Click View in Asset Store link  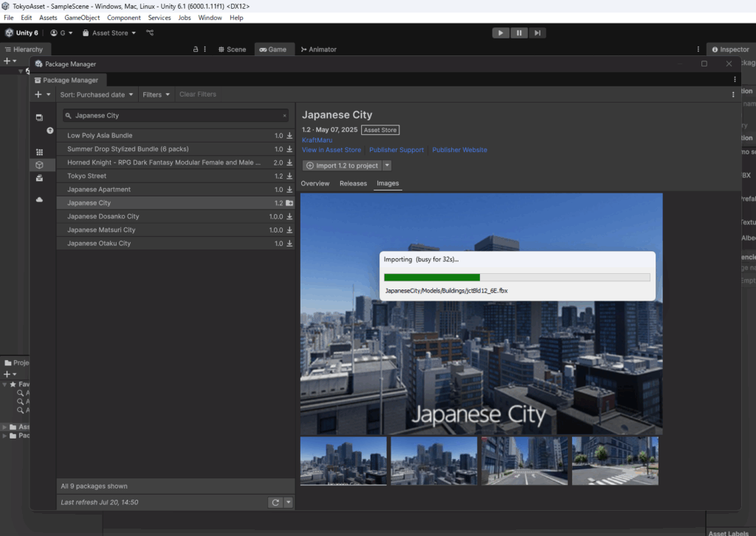[331, 150]
